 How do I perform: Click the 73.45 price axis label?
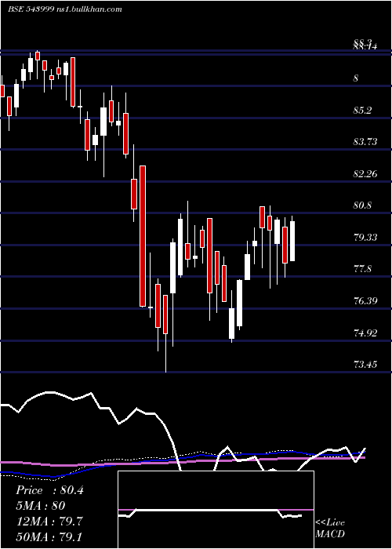pos(365,365)
